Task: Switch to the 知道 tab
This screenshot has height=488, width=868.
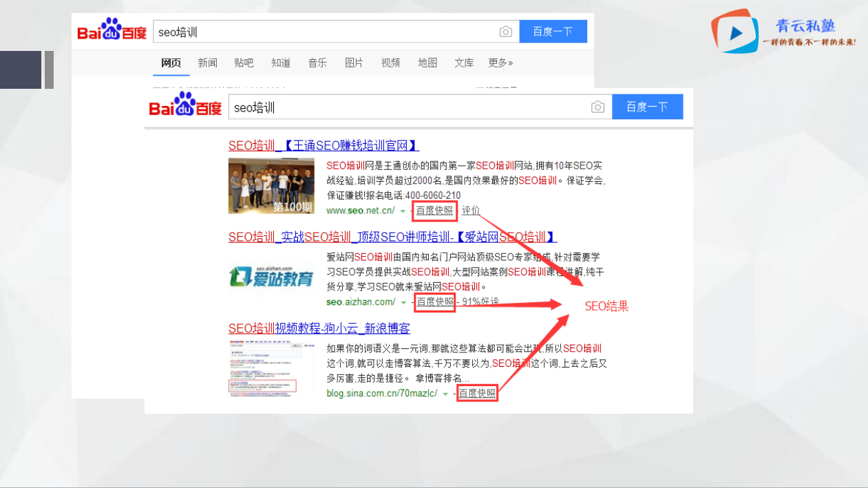Action: click(281, 63)
